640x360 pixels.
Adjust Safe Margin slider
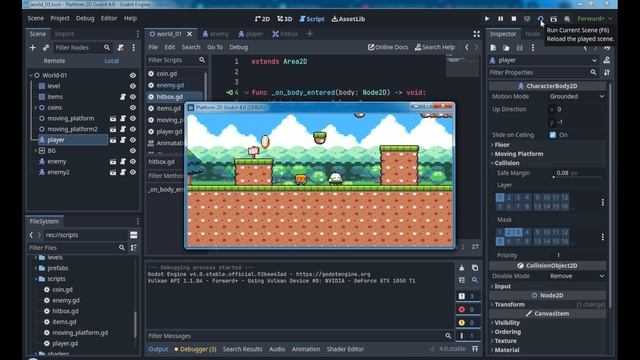tap(577, 177)
